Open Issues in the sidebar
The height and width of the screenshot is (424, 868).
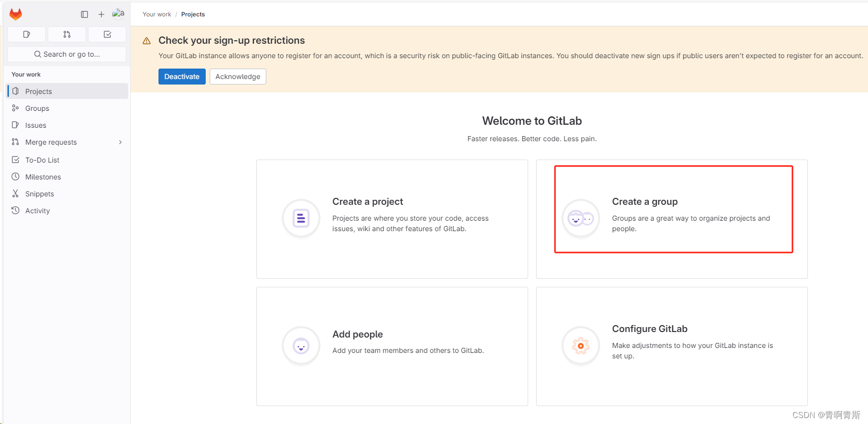pyautogui.click(x=67, y=125)
